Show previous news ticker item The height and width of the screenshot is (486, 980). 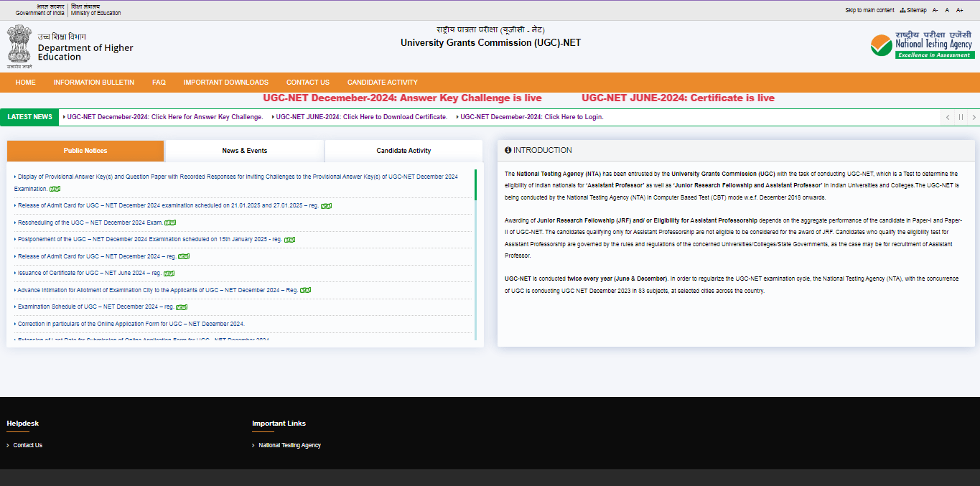click(x=948, y=117)
